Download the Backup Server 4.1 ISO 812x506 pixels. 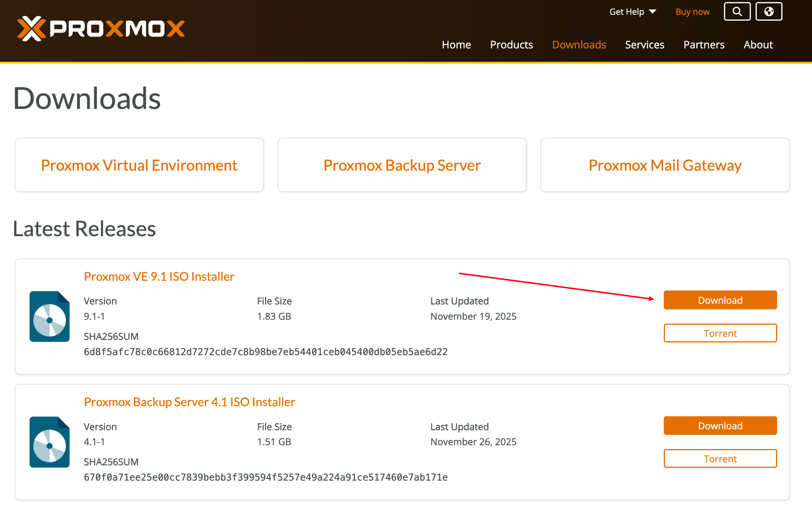point(720,426)
